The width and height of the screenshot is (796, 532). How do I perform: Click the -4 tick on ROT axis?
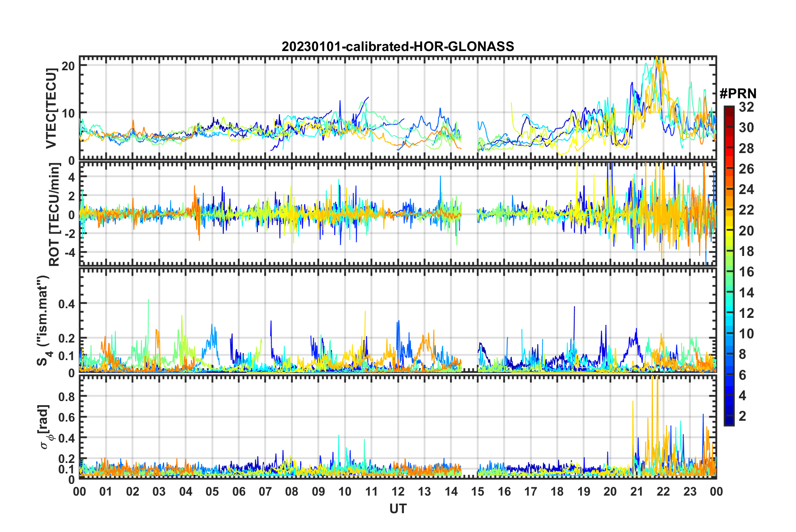[68, 253]
